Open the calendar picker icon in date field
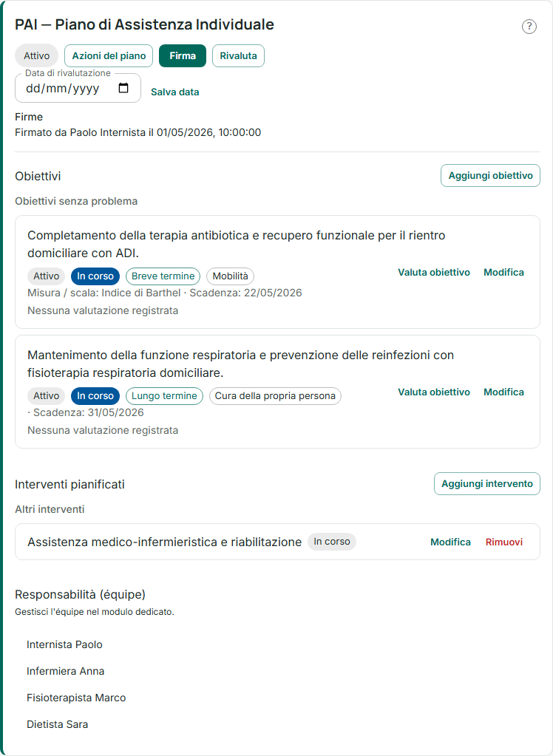The height and width of the screenshot is (756, 553). click(123, 88)
